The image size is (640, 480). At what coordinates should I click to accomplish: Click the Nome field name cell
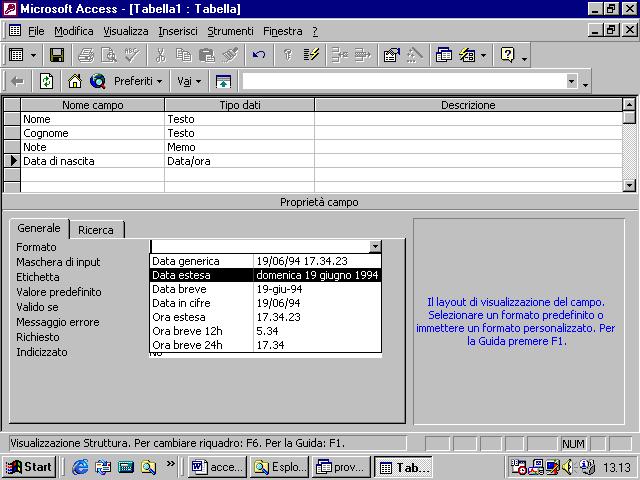[x=93, y=119]
